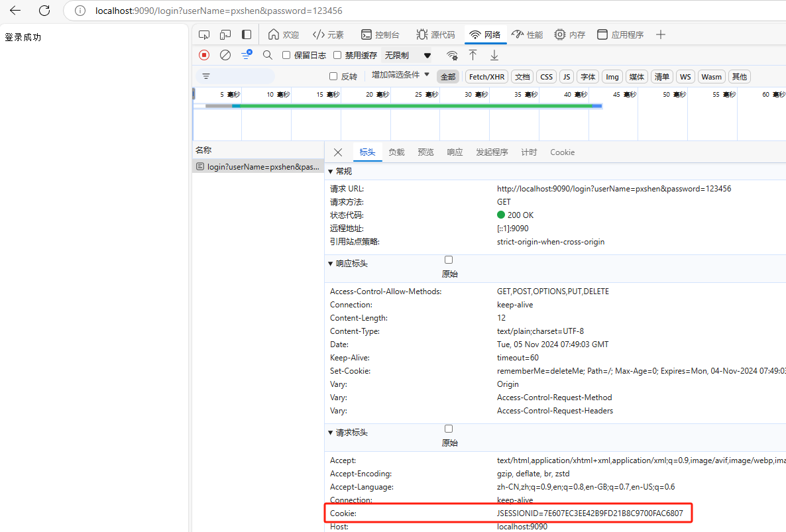Select the 网络 tab
This screenshot has height=532, width=786.
point(485,34)
